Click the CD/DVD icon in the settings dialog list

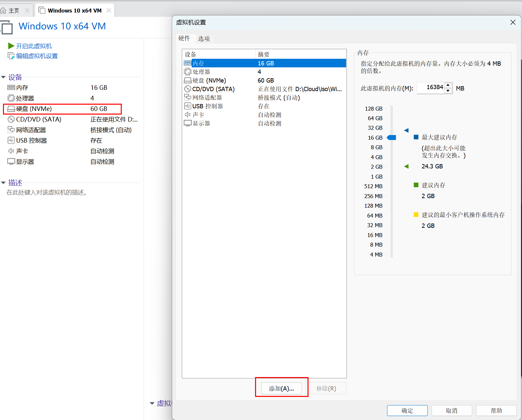188,89
